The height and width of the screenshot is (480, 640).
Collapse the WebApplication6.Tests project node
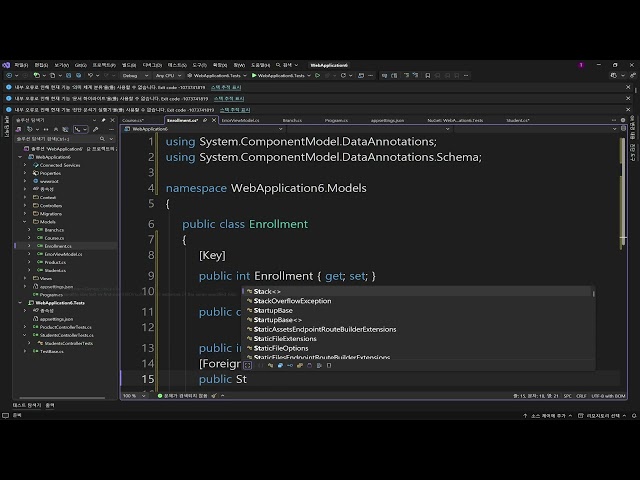click(x=20, y=303)
